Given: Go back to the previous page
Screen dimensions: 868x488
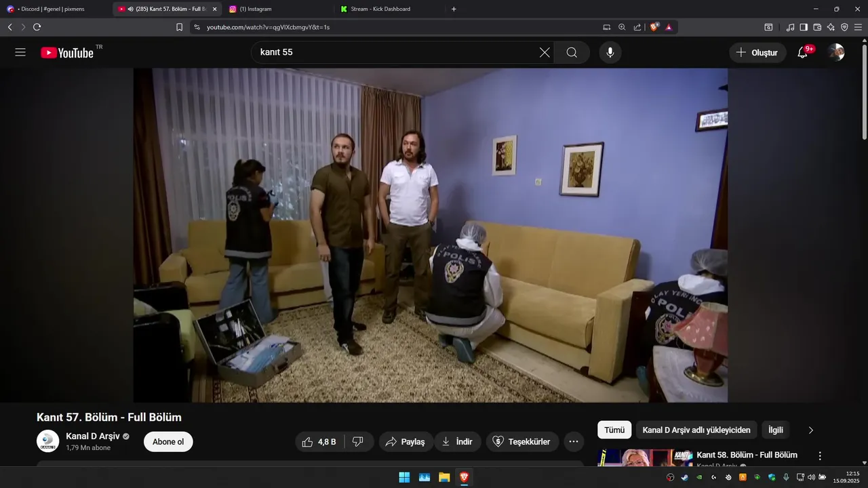Looking at the screenshot, I should (9, 27).
